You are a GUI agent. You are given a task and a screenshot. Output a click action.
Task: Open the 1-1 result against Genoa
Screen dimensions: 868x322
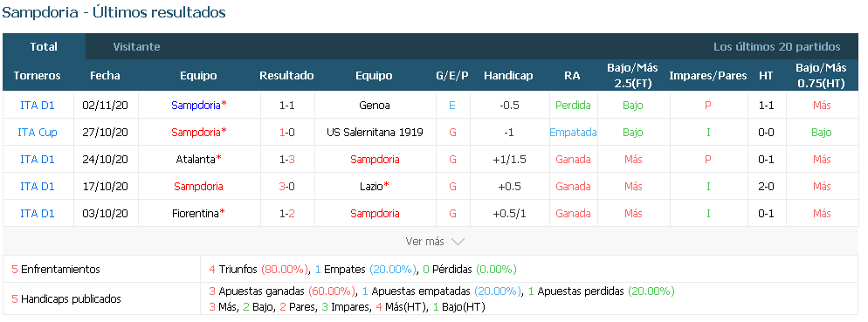pyautogui.click(x=286, y=105)
